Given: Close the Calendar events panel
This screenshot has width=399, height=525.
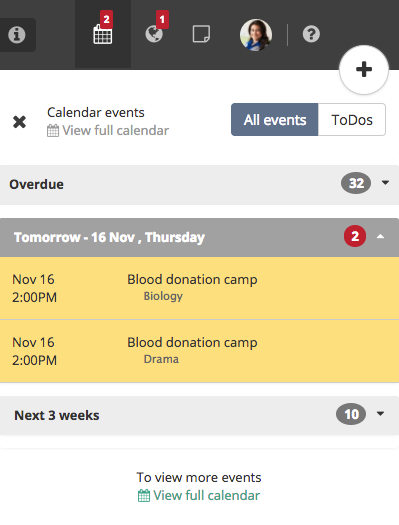Looking at the screenshot, I should click(19, 122).
